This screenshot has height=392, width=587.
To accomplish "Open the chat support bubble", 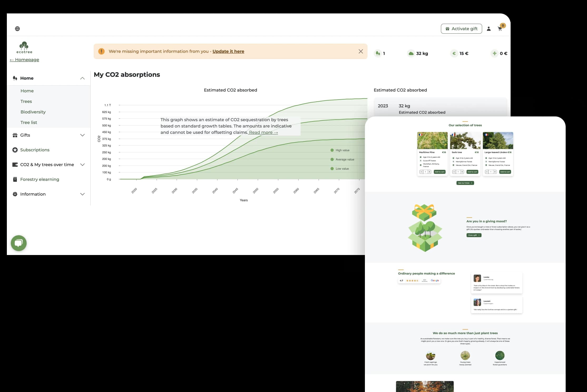I will pos(19,243).
